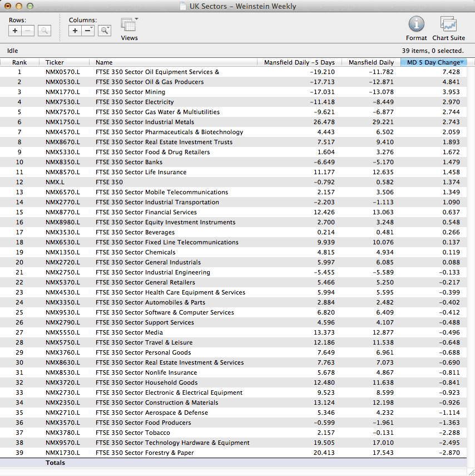The image size is (475, 476).
Task: Open the remove column minus menu
Action: tap(88, 31)
